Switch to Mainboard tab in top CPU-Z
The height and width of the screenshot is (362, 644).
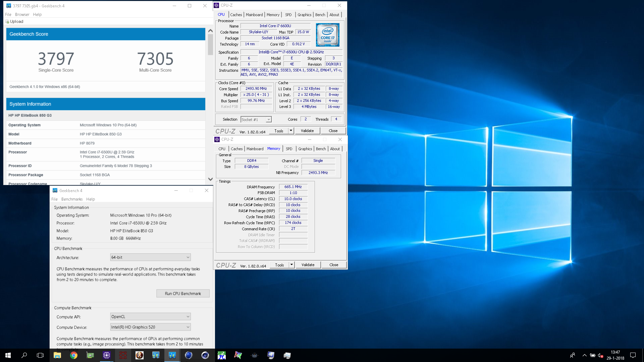point(254,15)
